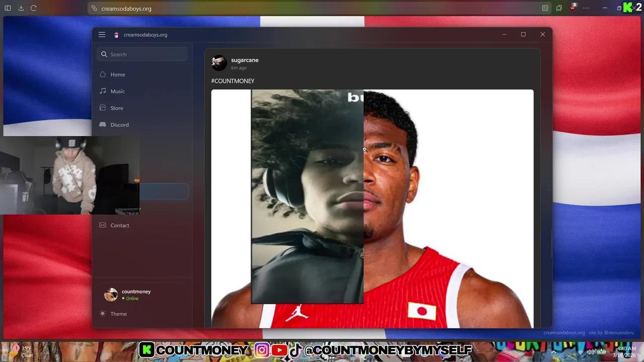Screen dimensions: 644x362
Task: Click the green COUNTMONEY K logo on the taskbar
Action: [x=146, y=350]
